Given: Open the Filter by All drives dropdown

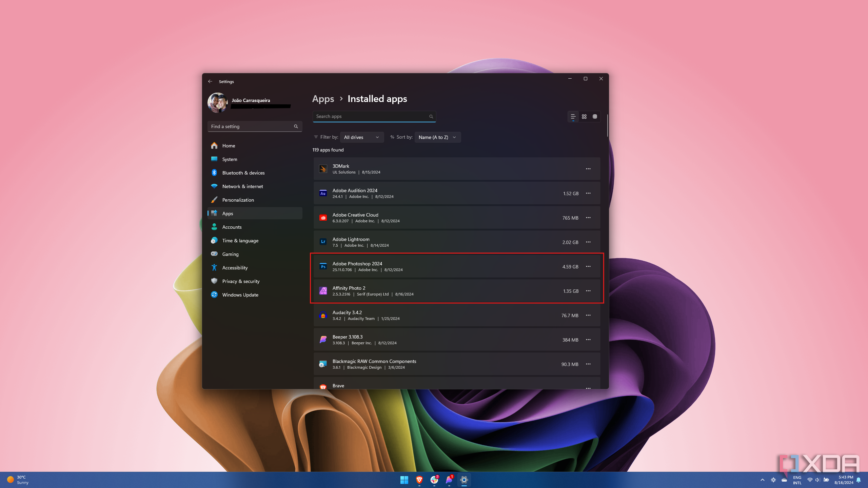Looking at the screenshot, I should point(362,137).
